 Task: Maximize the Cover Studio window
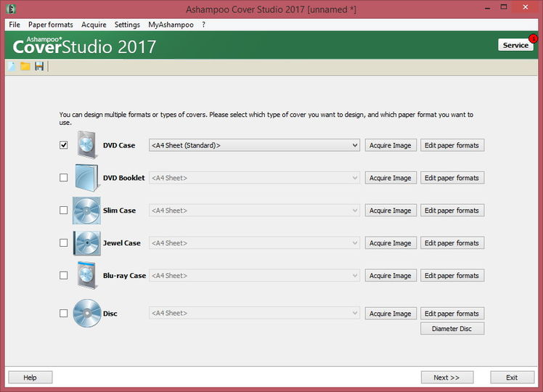coord(504,7)
